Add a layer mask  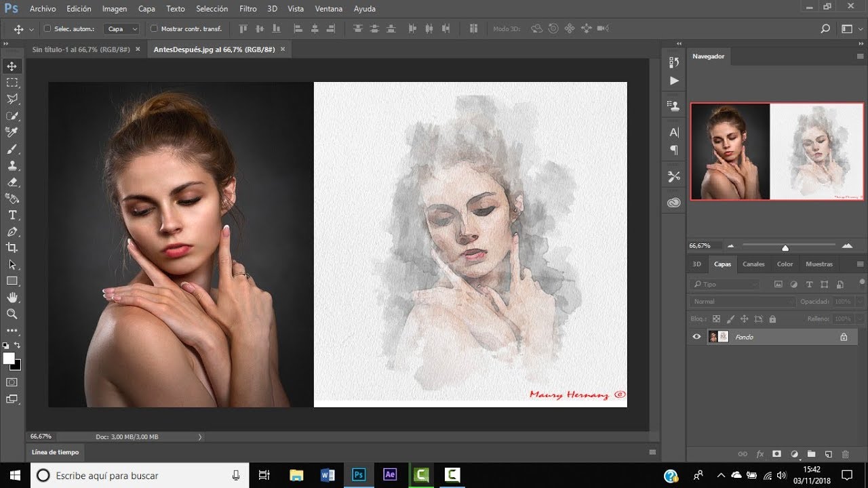[x=777, y=454]
